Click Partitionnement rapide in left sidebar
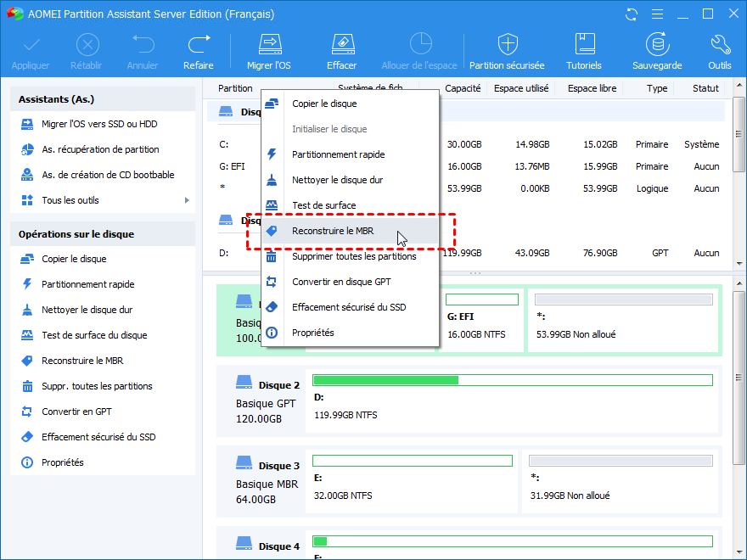Screen dimensions: 747x560 click(88, 284)
